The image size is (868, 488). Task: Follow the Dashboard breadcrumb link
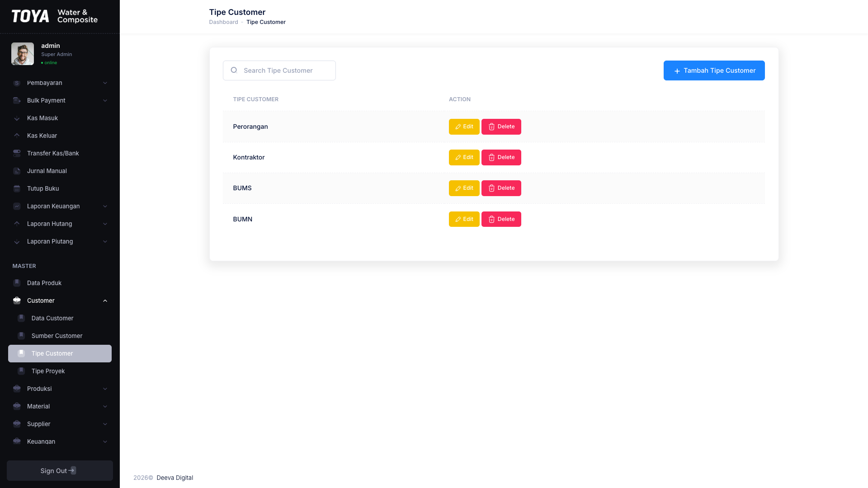(223, 22)
